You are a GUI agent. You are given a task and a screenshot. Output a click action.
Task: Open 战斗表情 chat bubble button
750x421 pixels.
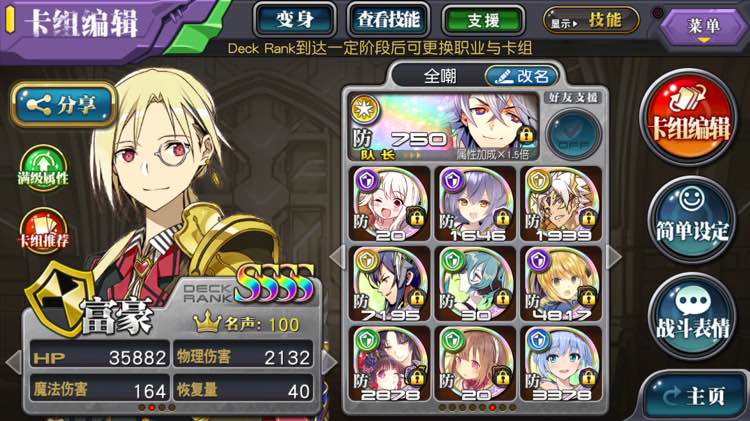tap(692, 315)
